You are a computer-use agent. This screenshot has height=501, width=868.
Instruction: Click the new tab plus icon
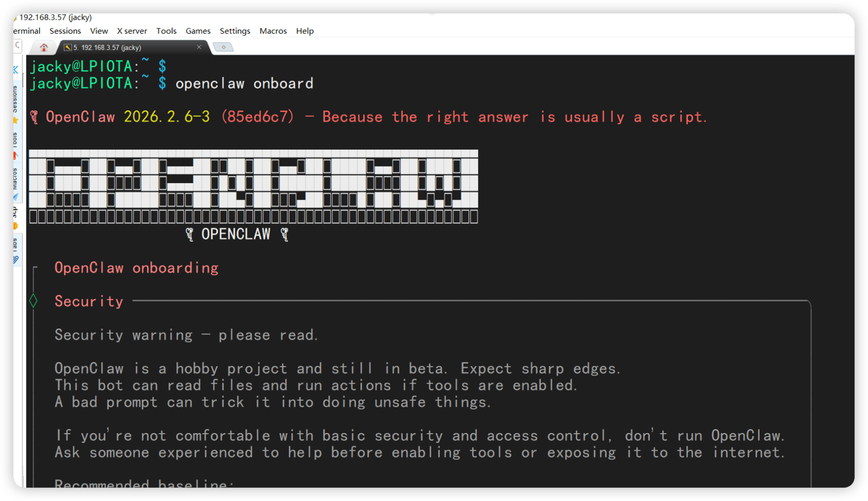(x=223, y=47)
